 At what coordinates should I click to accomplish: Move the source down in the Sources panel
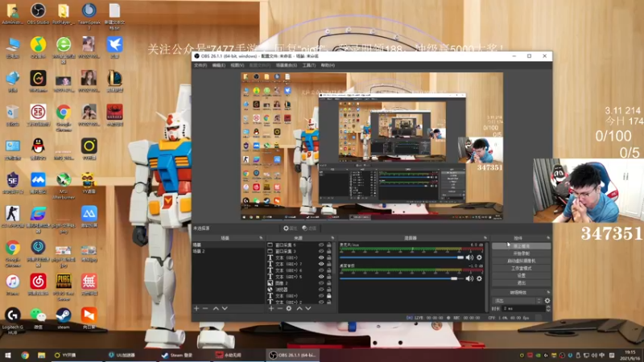[x=308, y=308]
